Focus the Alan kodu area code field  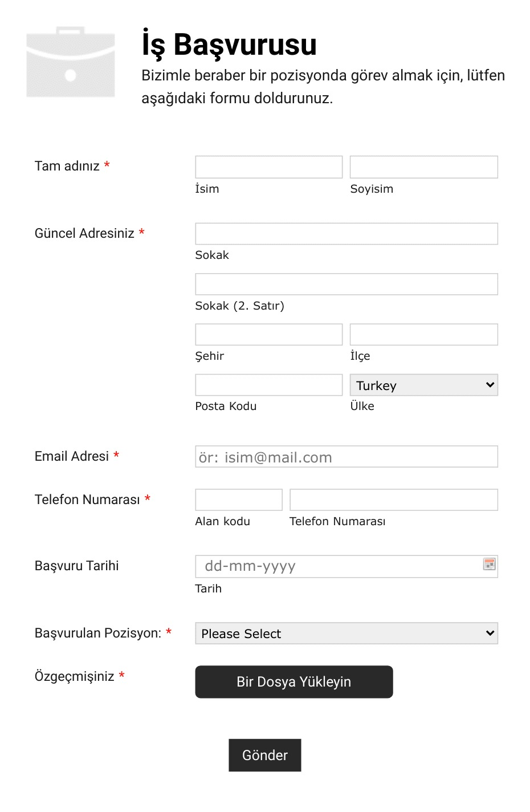point(239,500)
